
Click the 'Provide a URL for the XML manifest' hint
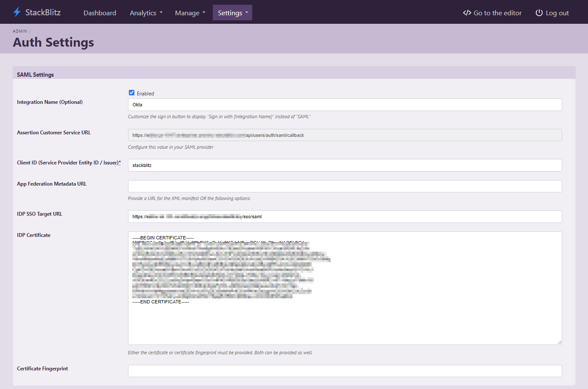189,198
